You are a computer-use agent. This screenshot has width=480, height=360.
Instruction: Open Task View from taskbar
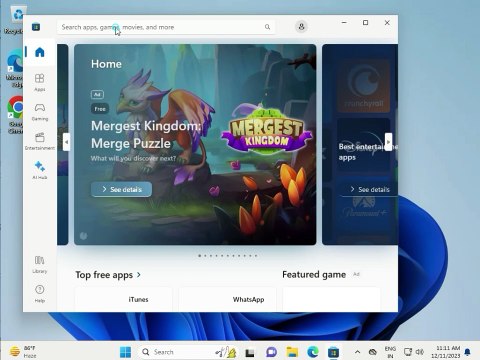[250, 352]
